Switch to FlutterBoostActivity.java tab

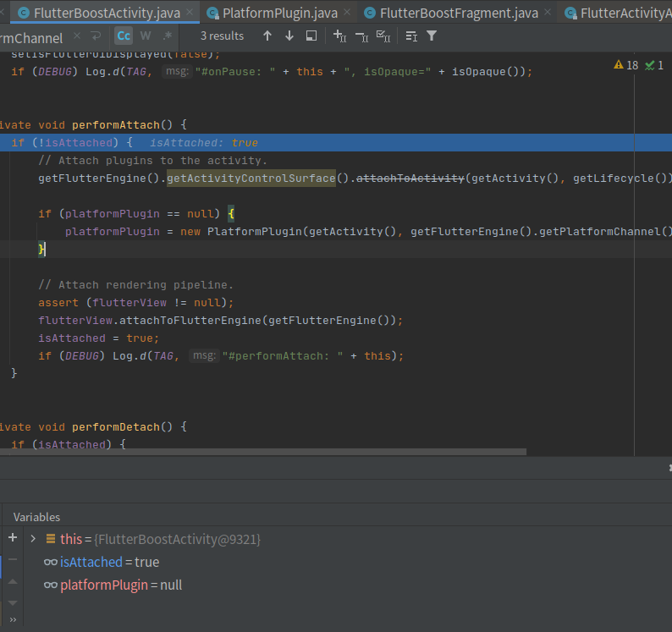tap(107, 14)
